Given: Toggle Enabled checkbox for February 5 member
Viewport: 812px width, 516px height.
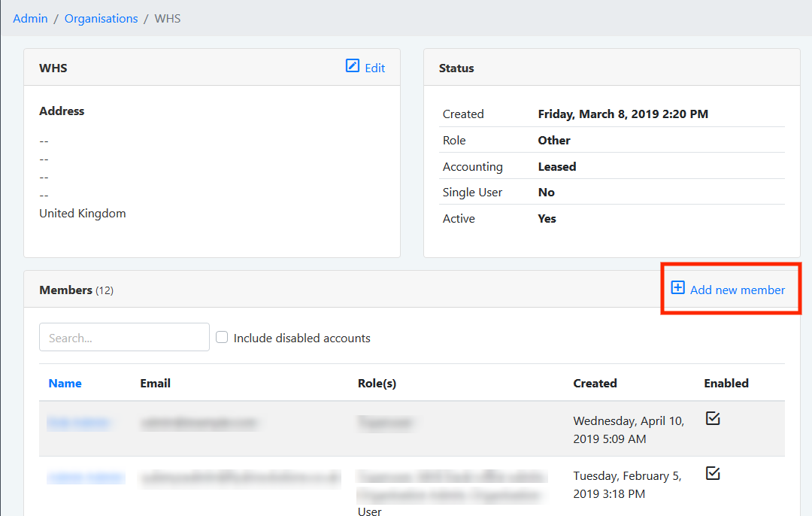Looking at the screenshot, I should [x=713, y=473].
